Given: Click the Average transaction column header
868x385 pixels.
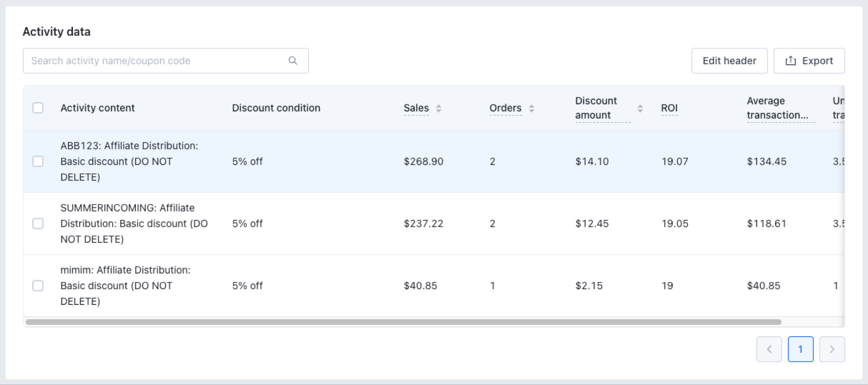Looking at the screenshot, I should (777, 108).
